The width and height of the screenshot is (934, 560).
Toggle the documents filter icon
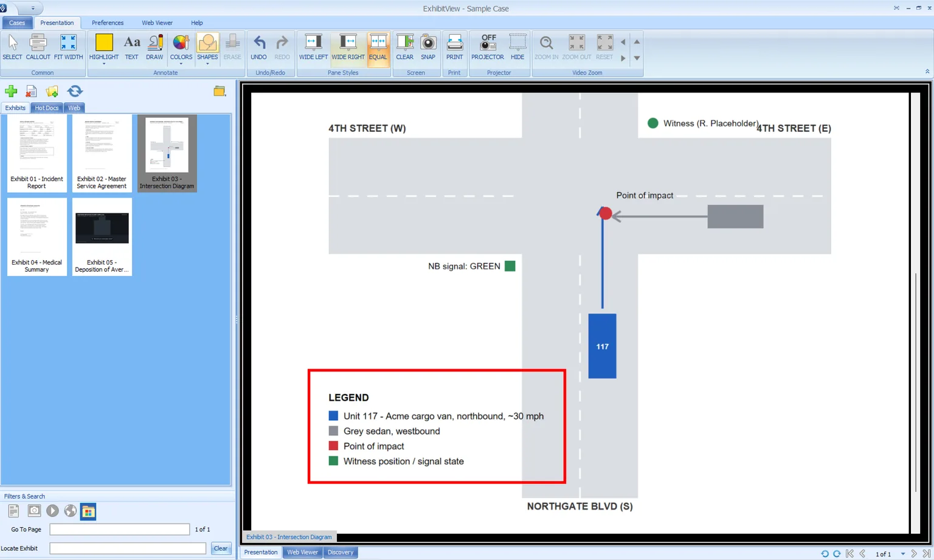pyautogui.click(x=13, y=511)
